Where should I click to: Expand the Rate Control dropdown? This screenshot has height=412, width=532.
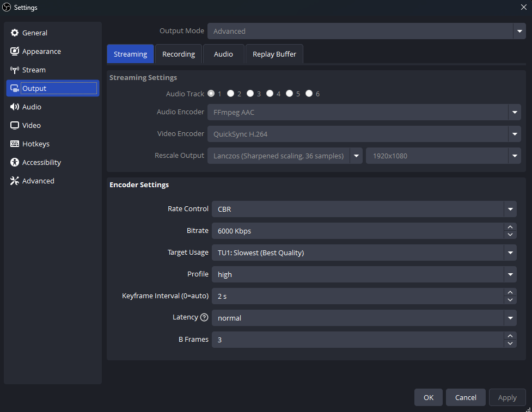(510, 209)
